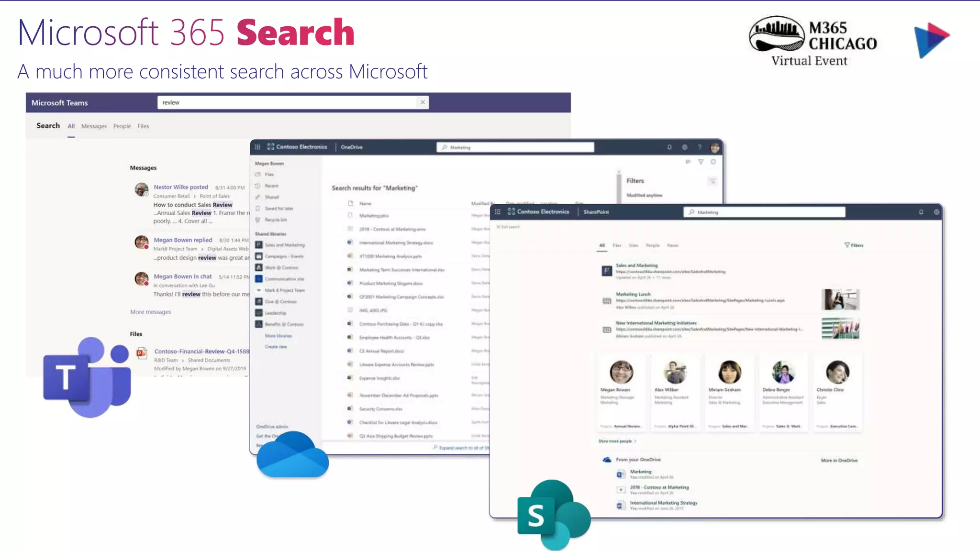
Task: Open Communication site shared library
Action: (284, 279)
